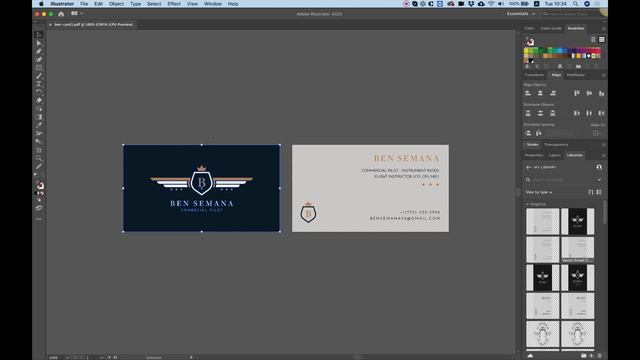This screenshot has width=640, height=360.
Task: Click Vertical Distribute Bottom icon
Action: [553, 113]
